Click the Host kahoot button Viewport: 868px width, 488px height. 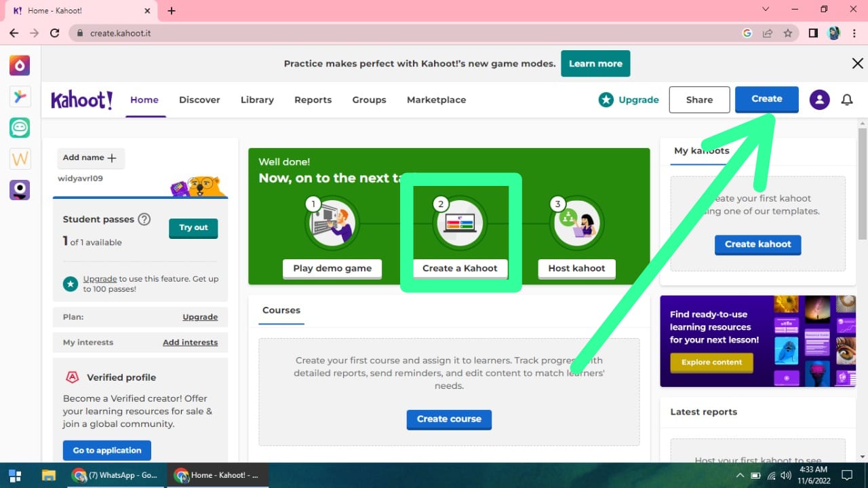(576, 269)
